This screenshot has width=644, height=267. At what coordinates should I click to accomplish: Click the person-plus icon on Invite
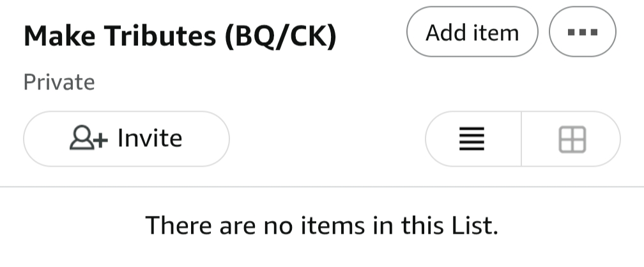pos(89,139)
